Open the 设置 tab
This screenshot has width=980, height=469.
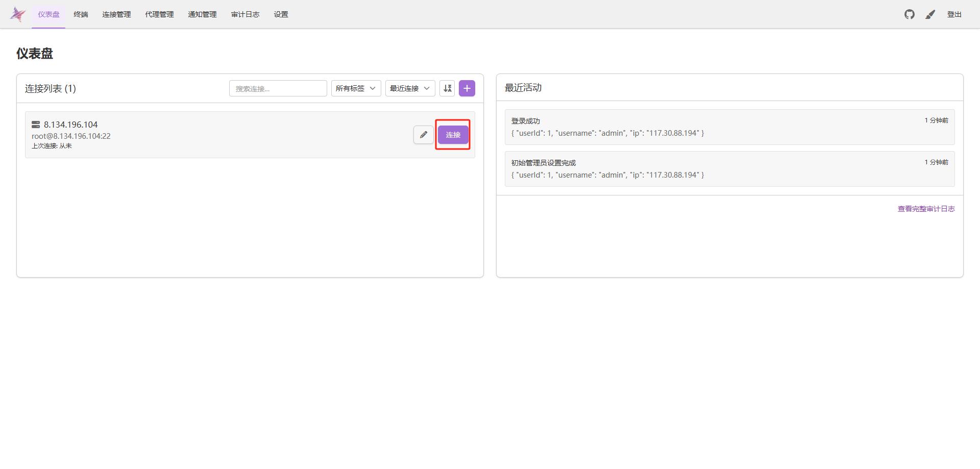tap(281, 14)
